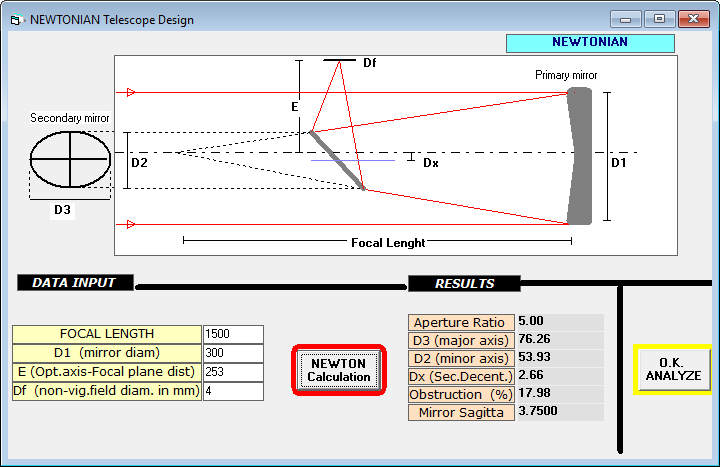Click the Primary mirror label in diagram
The image size is (720, 467).
coord(566,75)
